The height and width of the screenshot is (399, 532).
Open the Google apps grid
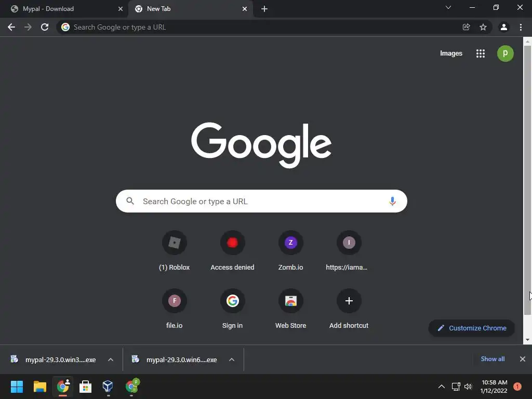pyautogui.click(x=481, y=54)
